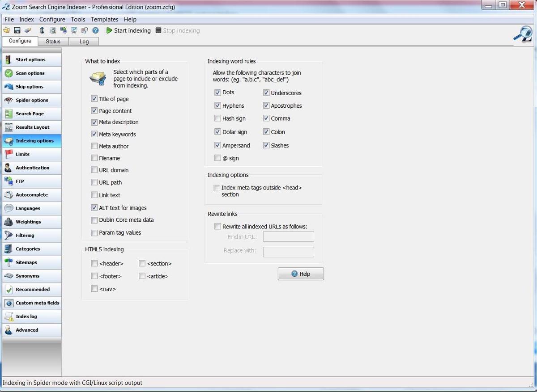Open Filtering section in sidebar
Screen dimensions: 537x392
coord(32,236)
